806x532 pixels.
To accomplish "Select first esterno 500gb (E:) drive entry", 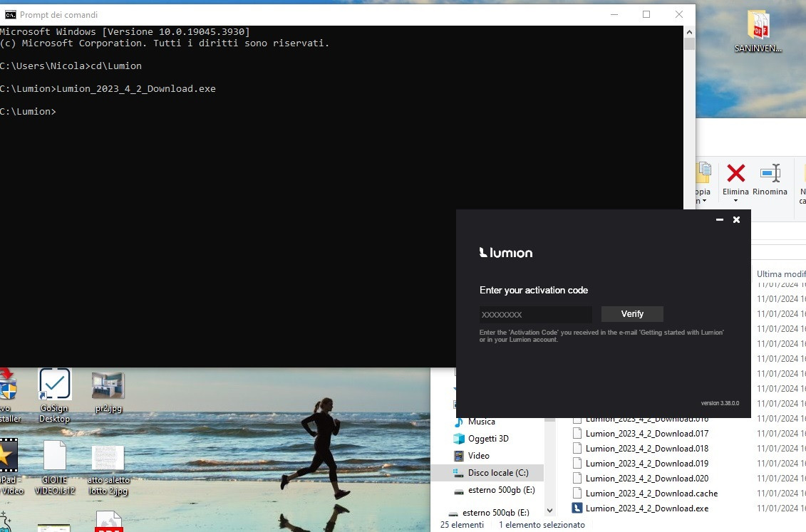I will point(502,490).
